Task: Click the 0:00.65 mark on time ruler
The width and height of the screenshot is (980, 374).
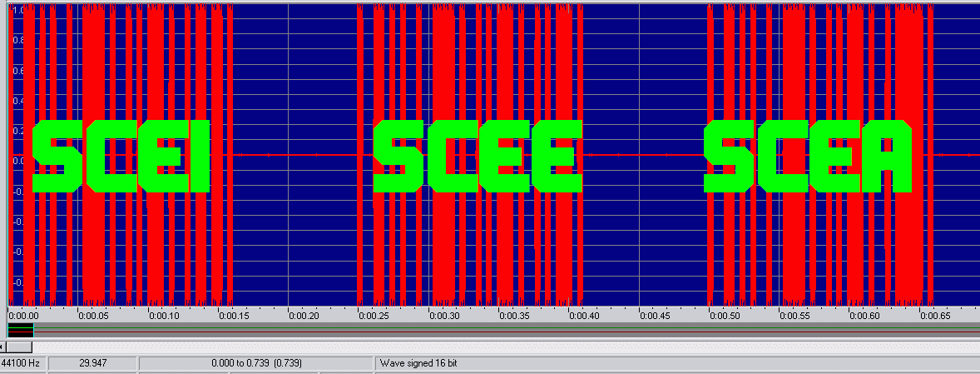Action: 935,316
